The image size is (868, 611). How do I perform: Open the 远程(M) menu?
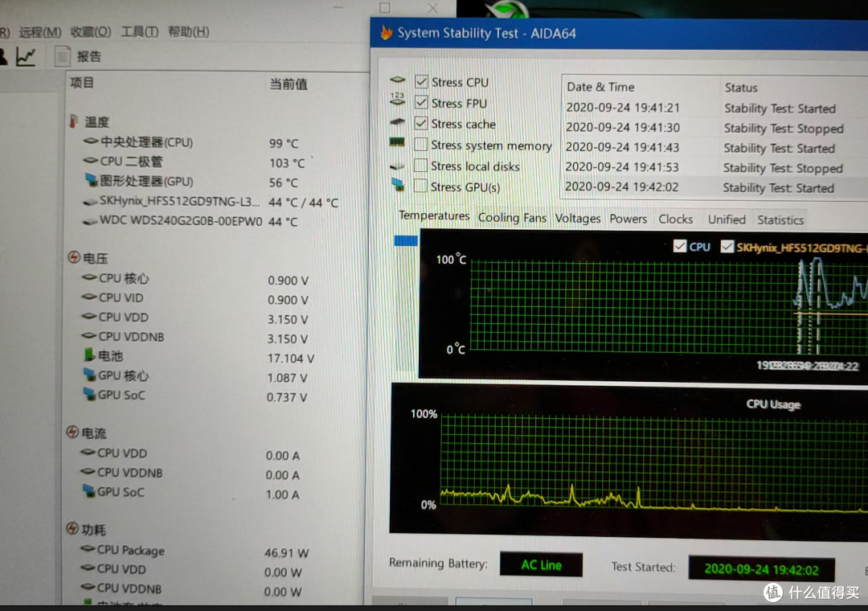coord(40,32)
